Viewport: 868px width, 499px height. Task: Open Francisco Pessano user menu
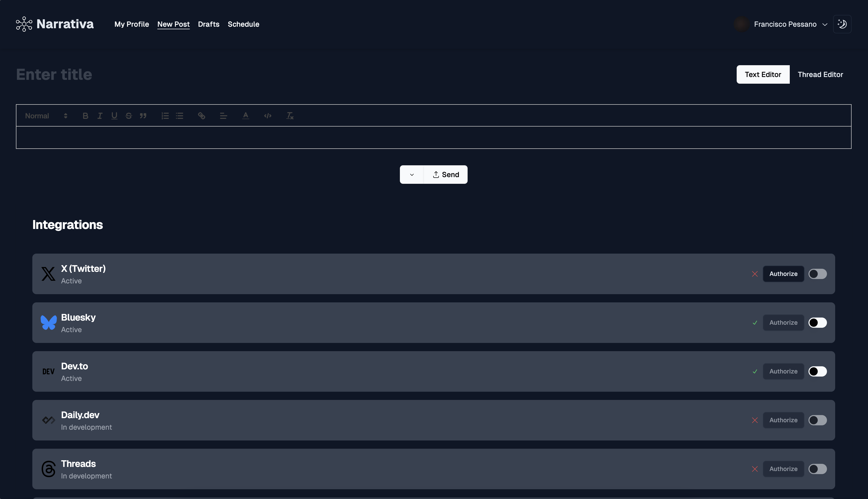click(785, 24)
